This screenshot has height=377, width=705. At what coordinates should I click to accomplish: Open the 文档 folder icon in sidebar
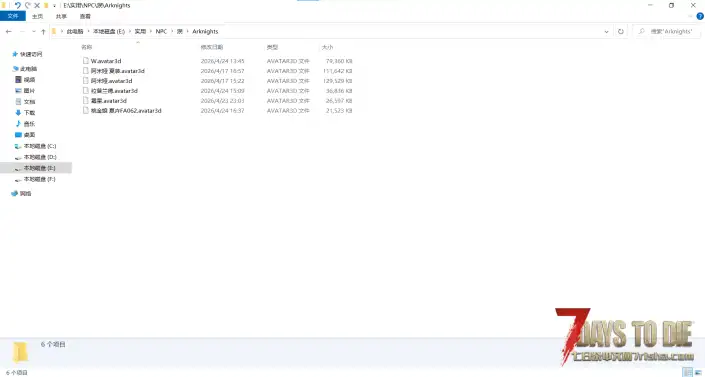[x=18, y=102]
